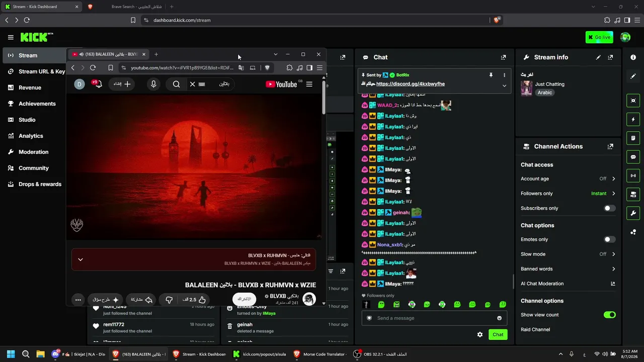
Task: Open tab list dropdown in Kick window
Action: tap(593, 7)
